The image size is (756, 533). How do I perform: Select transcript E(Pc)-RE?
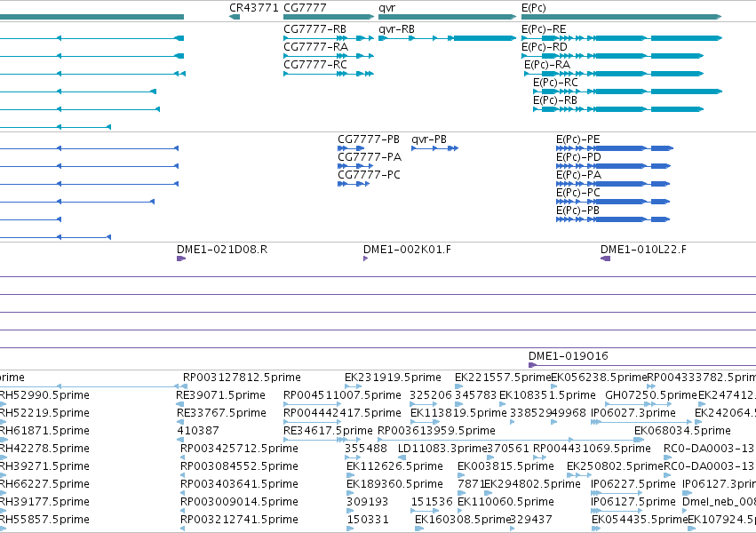coord(544,29)
